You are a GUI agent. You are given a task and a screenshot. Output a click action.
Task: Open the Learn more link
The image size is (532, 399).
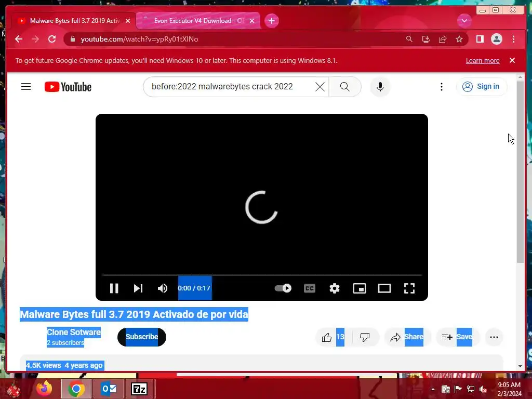pyautogui.click(x=483, y=60)
